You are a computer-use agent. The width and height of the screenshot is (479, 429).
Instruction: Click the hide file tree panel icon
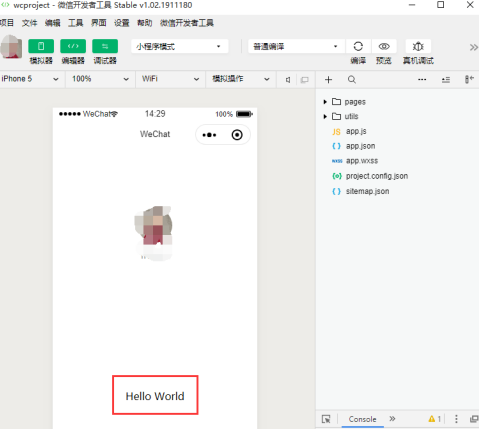[469, 79]
